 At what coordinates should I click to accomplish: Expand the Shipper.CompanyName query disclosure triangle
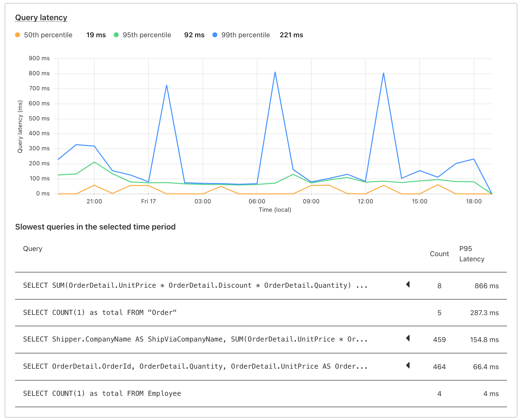pos(408,338)
